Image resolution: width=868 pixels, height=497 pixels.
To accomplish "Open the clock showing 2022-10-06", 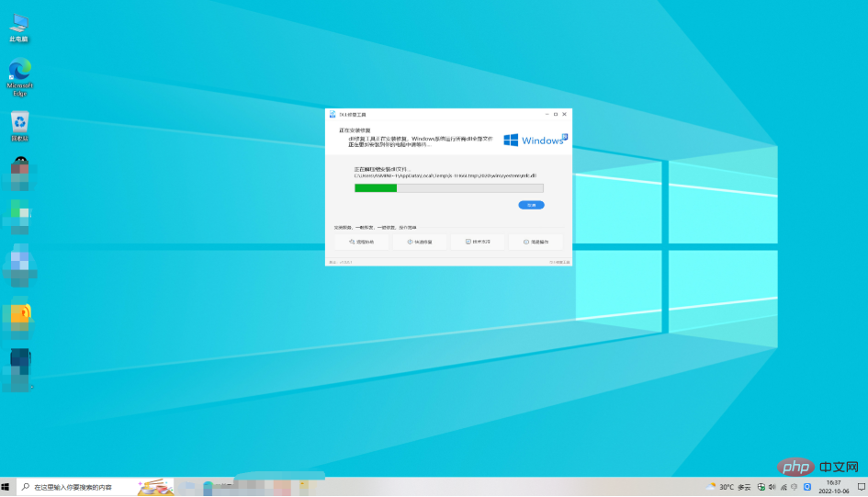I will point(834,487).
